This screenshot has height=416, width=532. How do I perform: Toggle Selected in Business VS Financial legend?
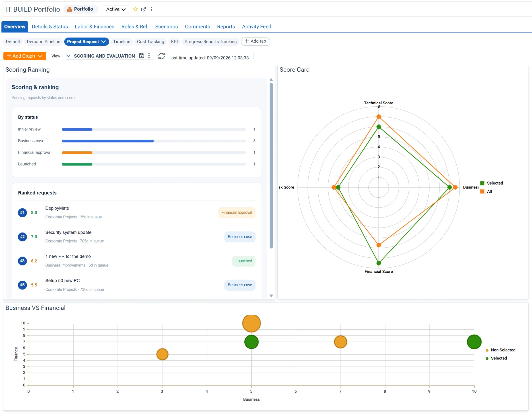tap(496, 358)
